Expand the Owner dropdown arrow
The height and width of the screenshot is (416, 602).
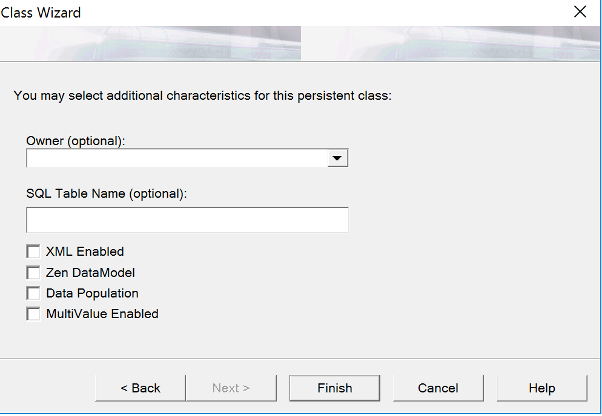337,158
